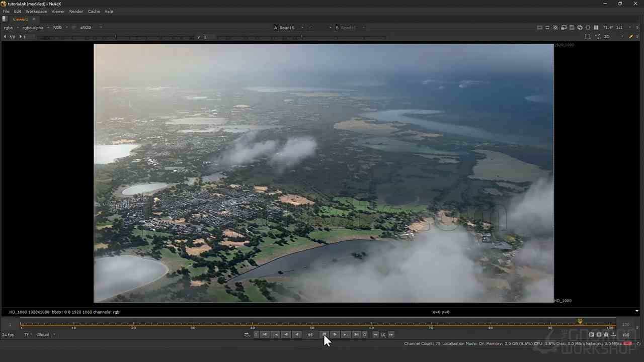Toggle the gamma y button
Screen dimensions: 644x362
click(198, 37)
